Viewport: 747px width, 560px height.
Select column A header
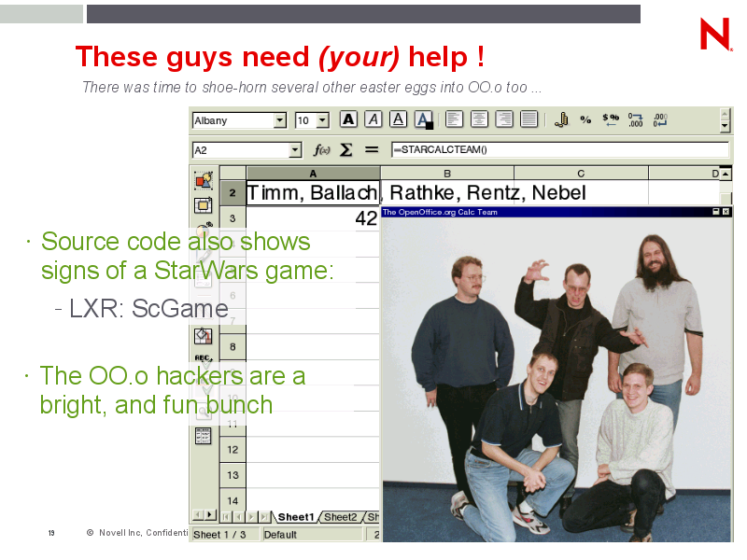click(313, 174)
